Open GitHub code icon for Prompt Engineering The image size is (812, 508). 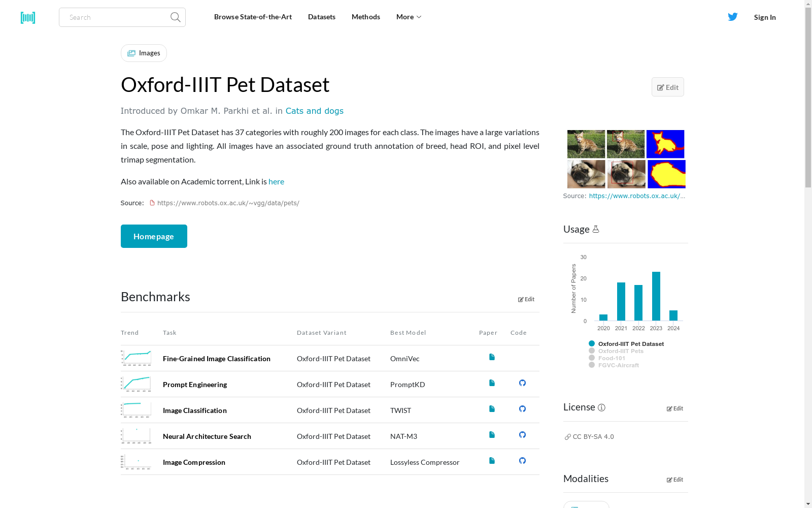click(522, 383)
